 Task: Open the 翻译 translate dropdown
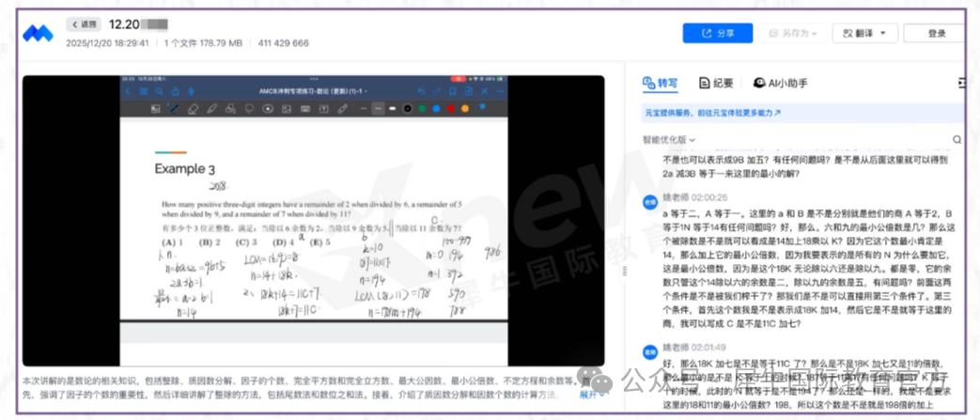pyautogui.click(x=865, y=33)
